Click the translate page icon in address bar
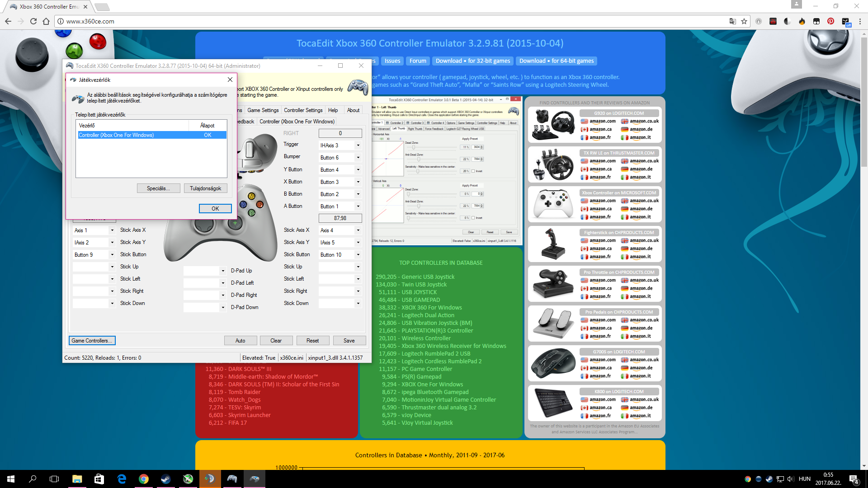The height and width of the screenshot is (488, 868). point(732,21)
